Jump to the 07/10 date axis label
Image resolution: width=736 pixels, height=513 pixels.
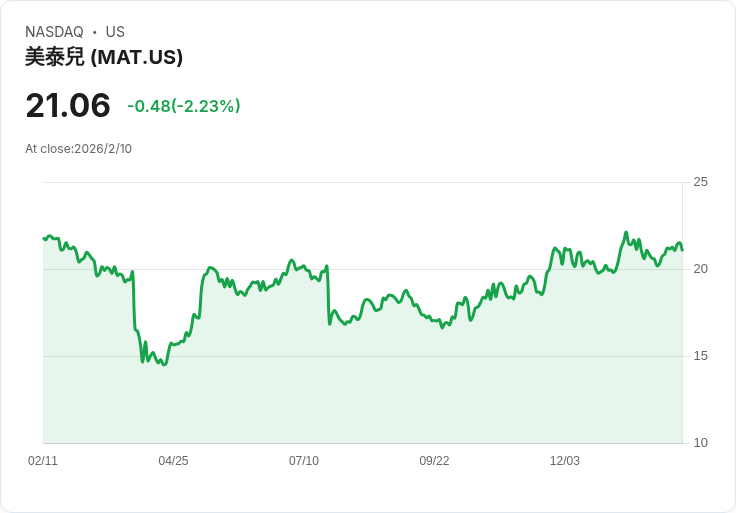point(304,461)
